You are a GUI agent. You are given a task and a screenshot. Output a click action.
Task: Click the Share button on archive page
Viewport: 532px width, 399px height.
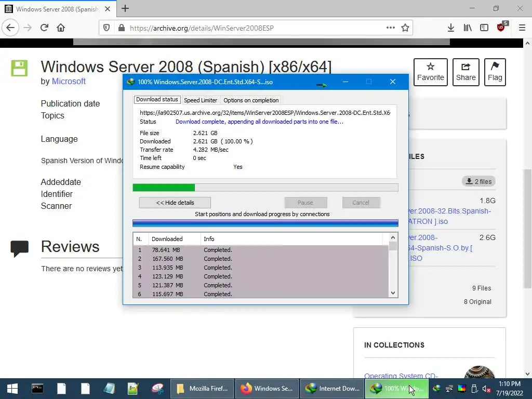coord(466,72)
